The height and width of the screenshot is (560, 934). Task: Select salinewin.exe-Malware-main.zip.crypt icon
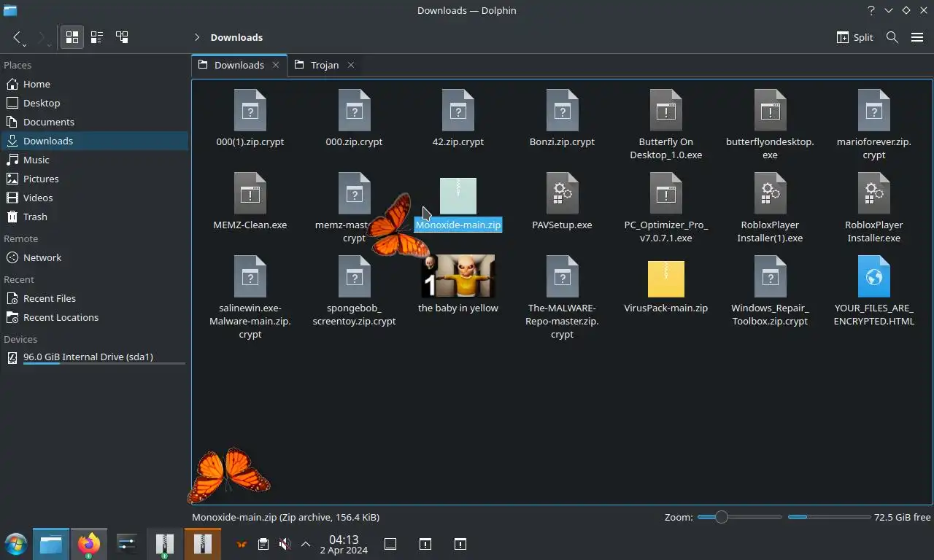(250, 276)
